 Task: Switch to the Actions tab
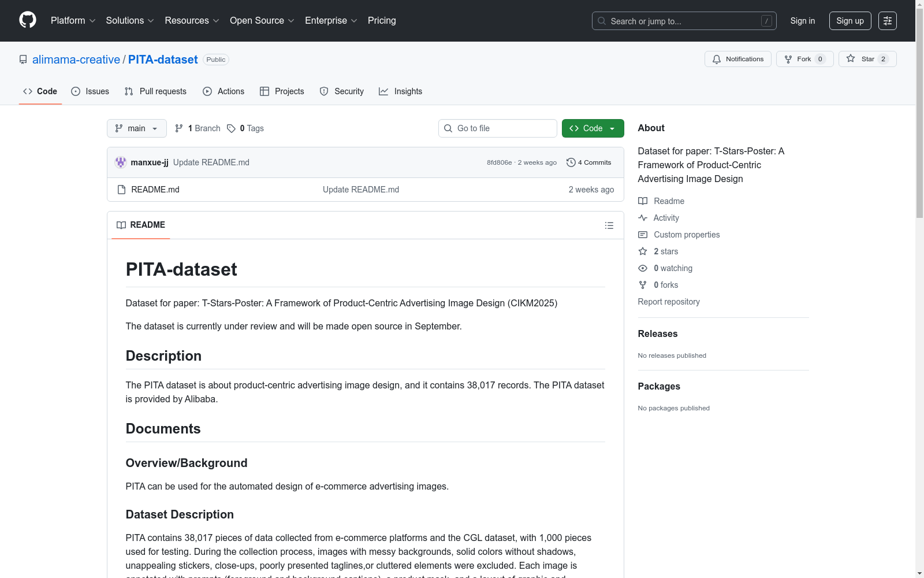pos(223,91)
